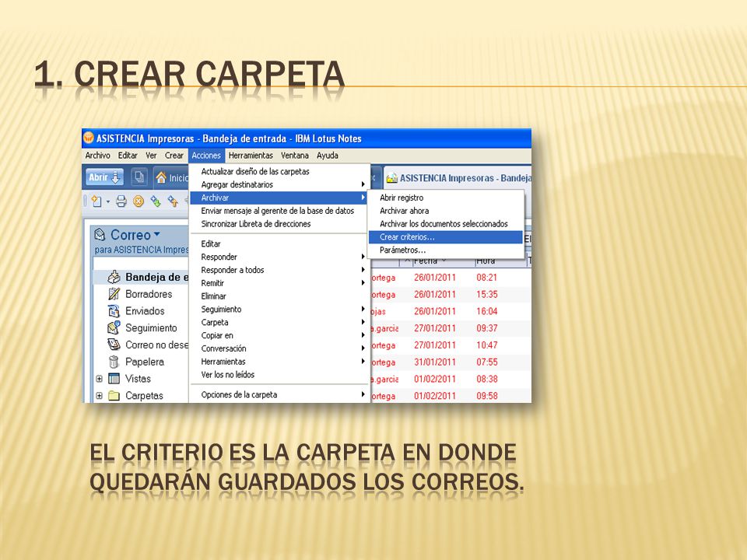Image resolution: width=747 pixels, height=560 pixels.
Task: Select Archivar ahora
Action: [x=447, y=211]
